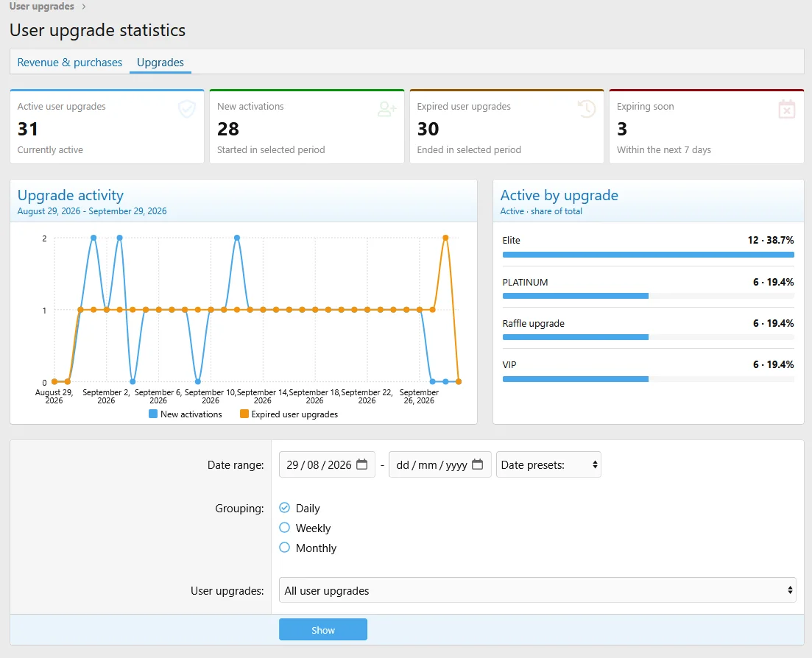The height and width of the screenshot is (658, 812).
Task: Click the shield icon on Active user upgrades card
Action: point(187,109)
